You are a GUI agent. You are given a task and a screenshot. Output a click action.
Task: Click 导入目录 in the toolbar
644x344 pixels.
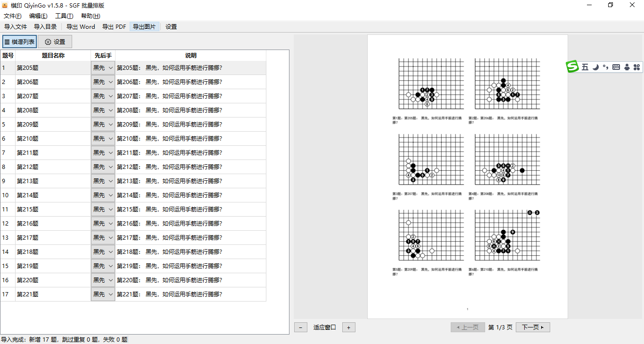(x=45, y=27)
